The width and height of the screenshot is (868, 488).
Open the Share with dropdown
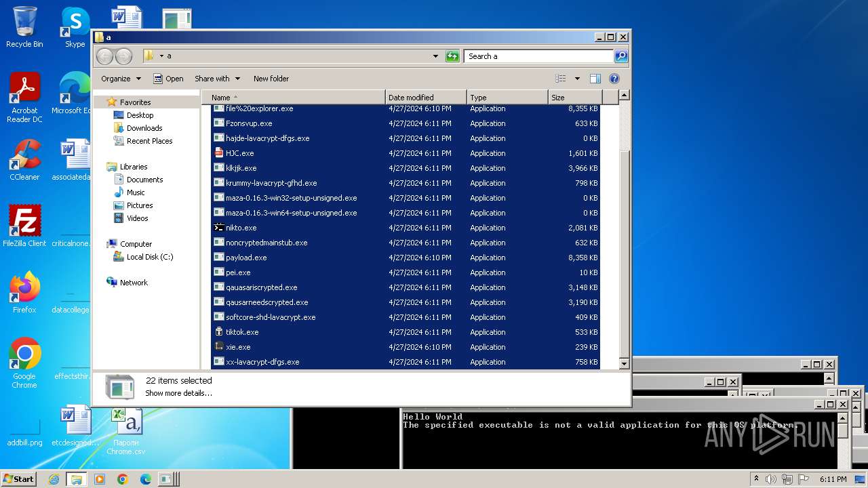217,79
